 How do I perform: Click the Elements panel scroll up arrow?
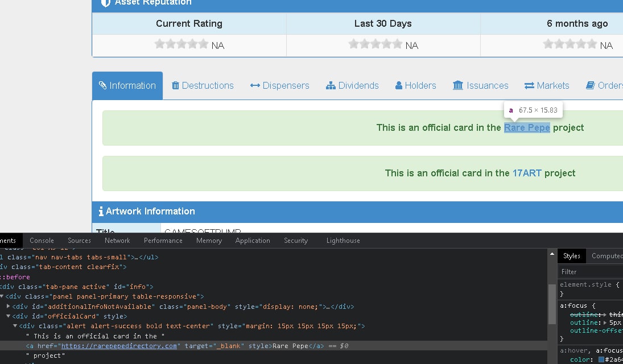552,254
